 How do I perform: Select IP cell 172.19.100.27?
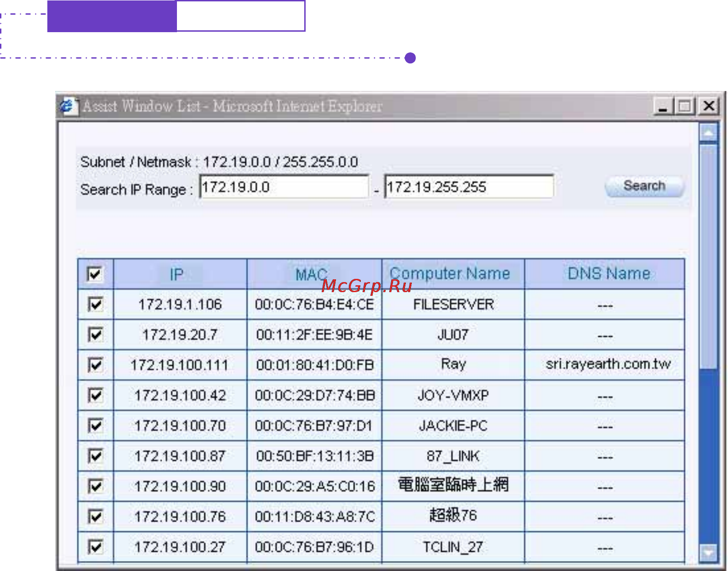180,547
